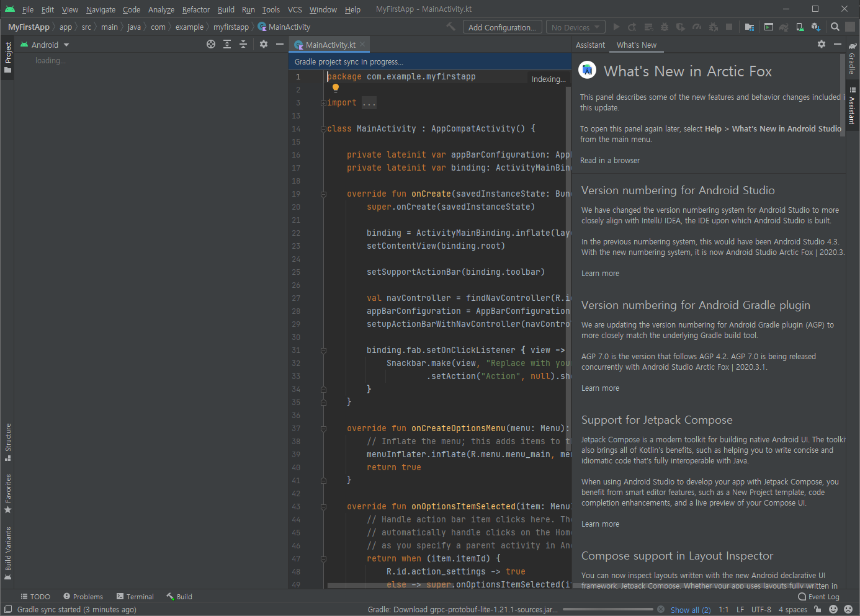Open the Refactor menu
The height and width of the screenshot is (616, 860).
196,9
